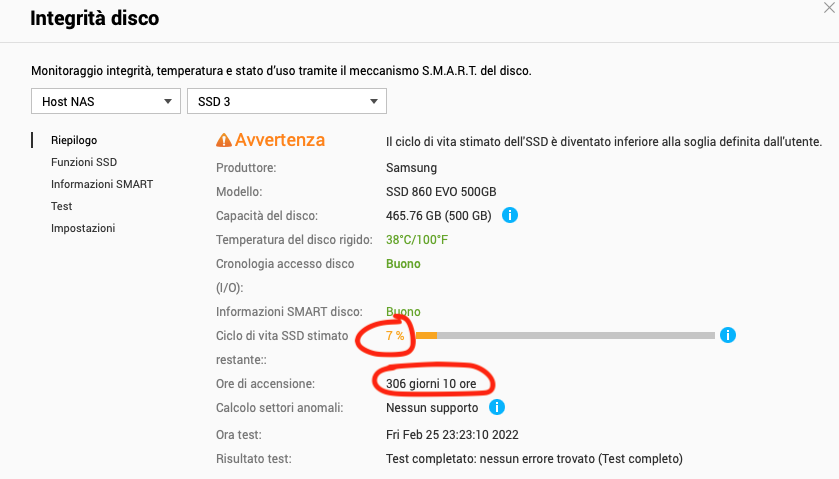
Task: Click the 7 % remaining life value
Action: click(395, 336)
